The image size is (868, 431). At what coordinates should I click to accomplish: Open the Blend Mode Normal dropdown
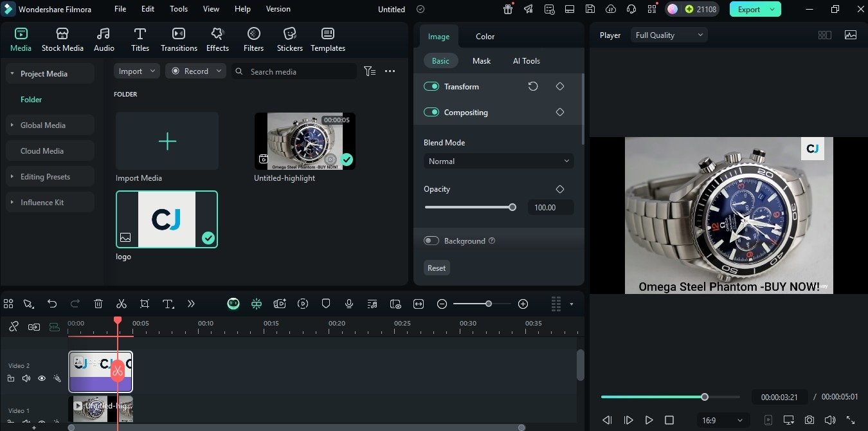coord(499,161)
